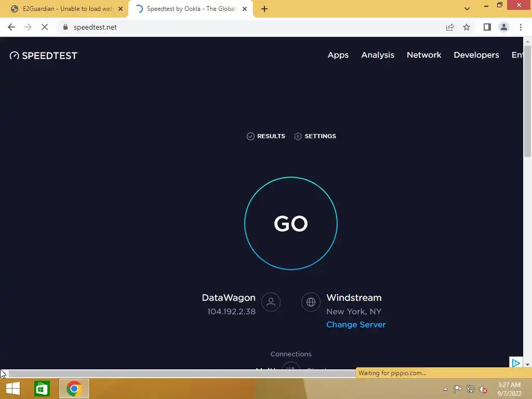Open the Network menu item

(x=424, y=55)
